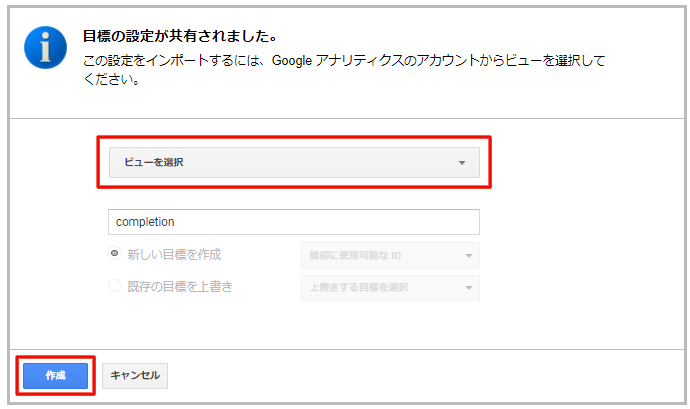The width and height of the screenshot is (690, 409).
Task: Click the arrow on 最初に使用可能な ID dropdown
Action: pyautogui.click(x=469, y=256)
